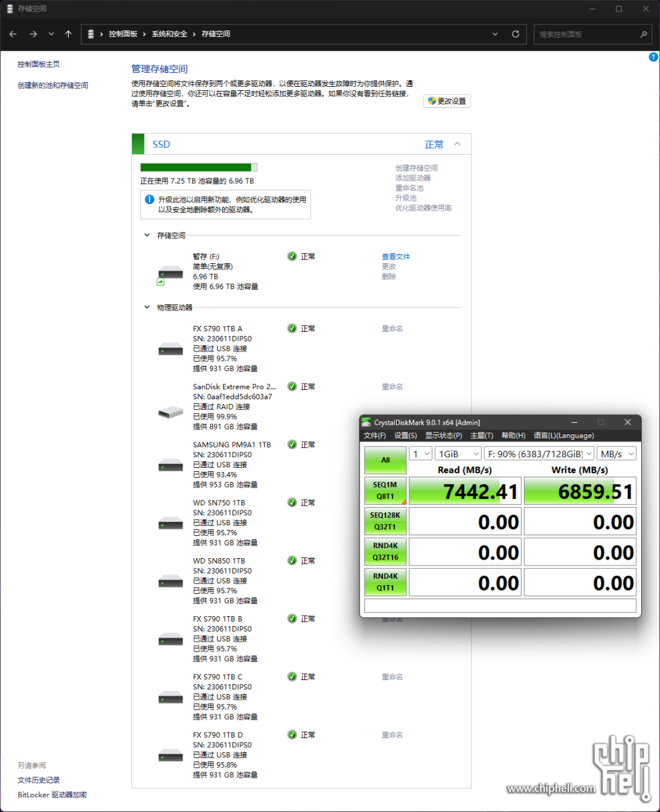660x812 pixels.
Task: Click the info icon in upgrade notice
Action: pos(150,199)
